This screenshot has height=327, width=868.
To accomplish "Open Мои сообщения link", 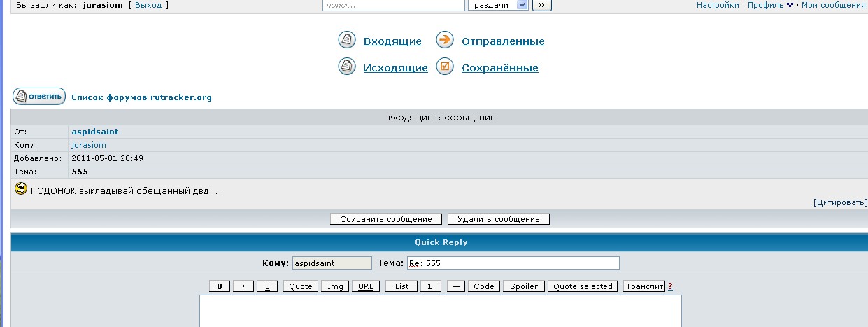I will (x=834, y=5).
